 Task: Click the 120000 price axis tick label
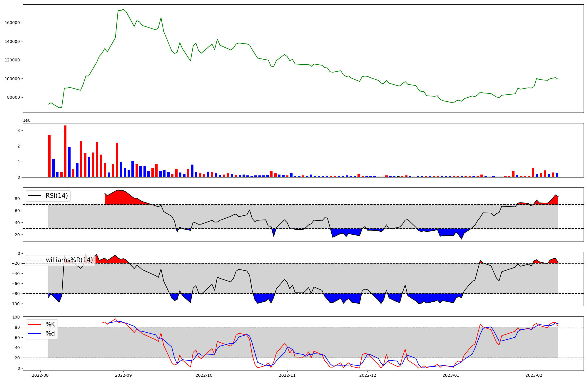tap(12, 60)
